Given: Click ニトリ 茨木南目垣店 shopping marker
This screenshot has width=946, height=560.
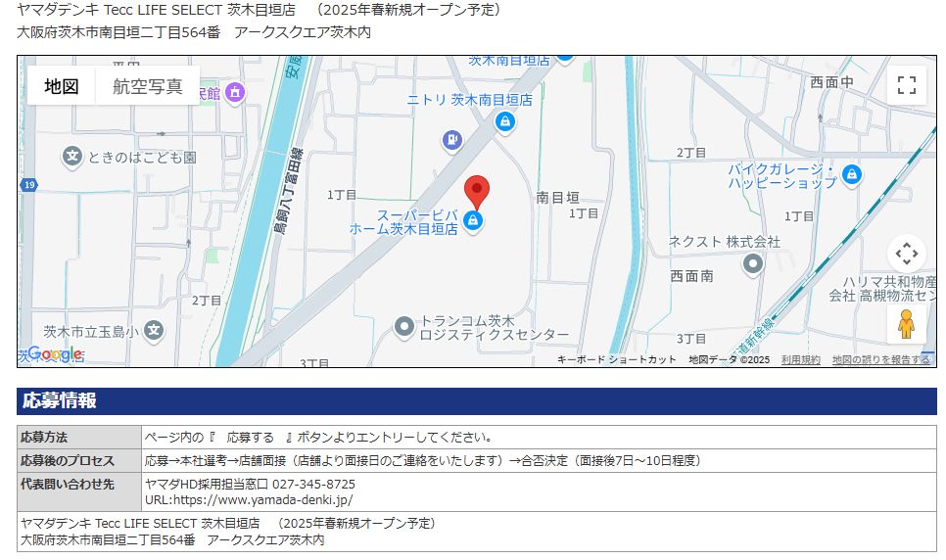Looking at the screenshot, I should [505, 122].
